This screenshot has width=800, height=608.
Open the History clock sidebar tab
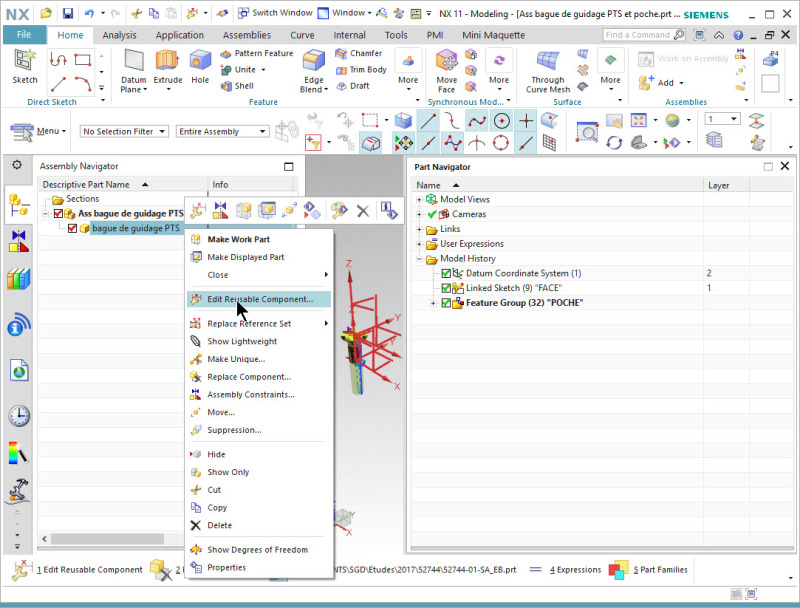pyautogui.click(x=19, y=416)
